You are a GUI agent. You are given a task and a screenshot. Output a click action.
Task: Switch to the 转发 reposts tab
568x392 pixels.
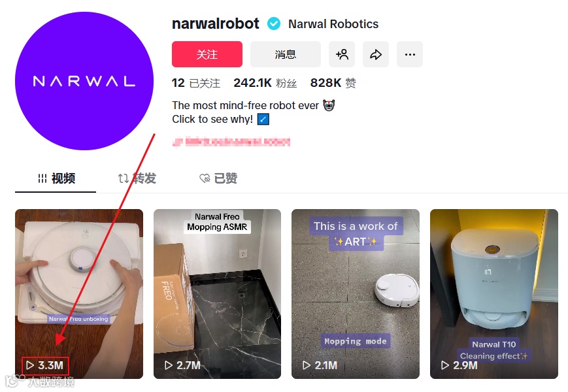coord(137,178)
